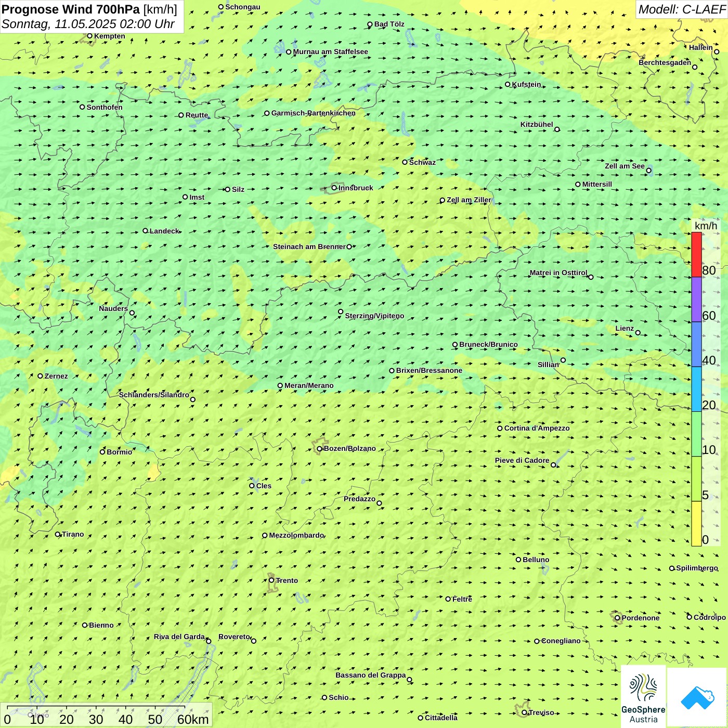Click the 'Bormio' label

pyautogui.click(x=120, y=452)
